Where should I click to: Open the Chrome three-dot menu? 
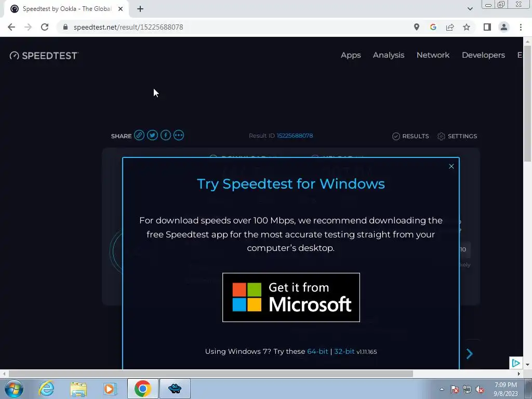521,27
